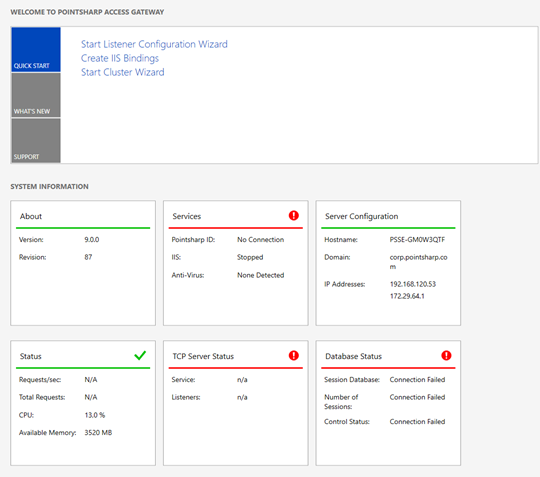
Task: Click the About card title
Action: point(31,216)
